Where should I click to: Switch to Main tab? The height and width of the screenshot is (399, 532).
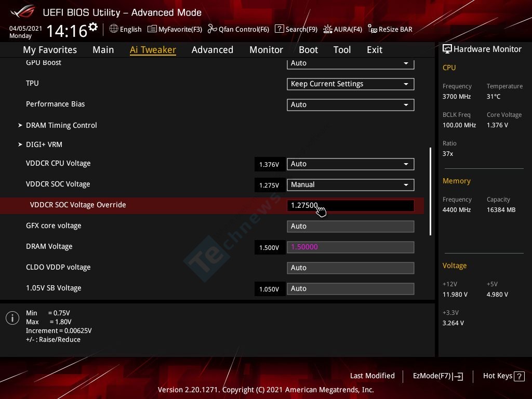[103, 50]
